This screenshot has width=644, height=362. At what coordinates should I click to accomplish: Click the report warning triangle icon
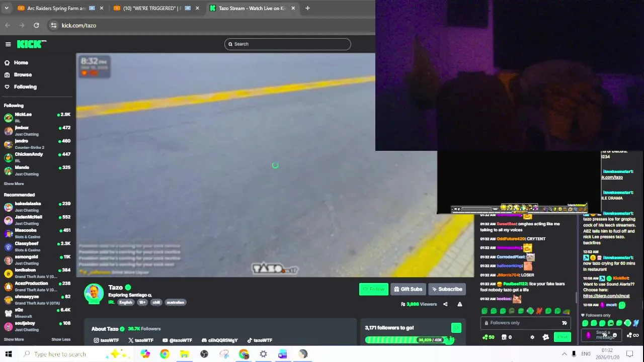(459, 304)
